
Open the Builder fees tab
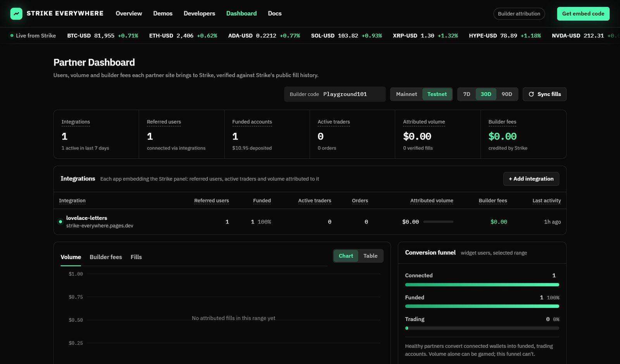(x=106, y=257)
